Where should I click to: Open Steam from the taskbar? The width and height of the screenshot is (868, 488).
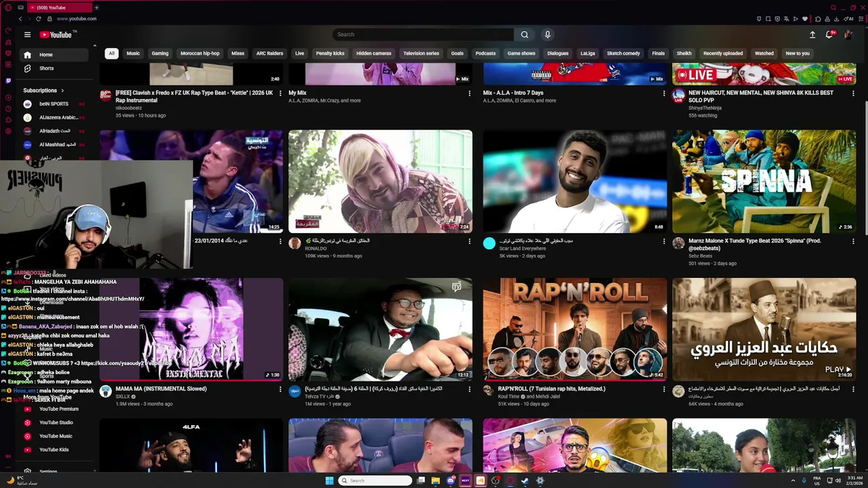pyautogui.click(x=525, y=481)
